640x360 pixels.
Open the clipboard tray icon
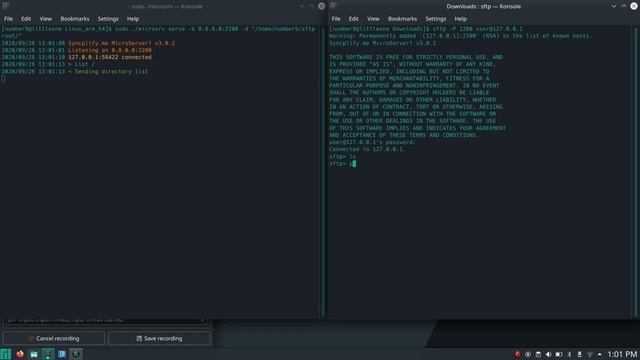538,354
